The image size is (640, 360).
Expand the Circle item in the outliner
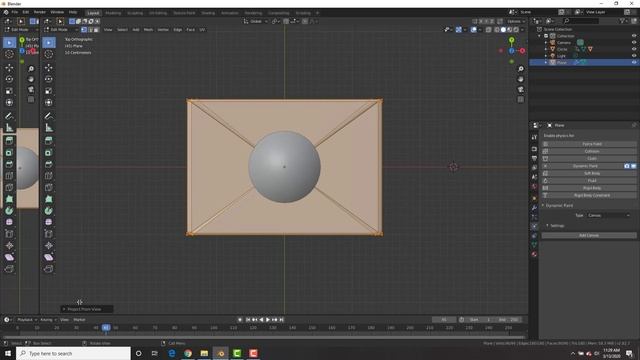546,49
